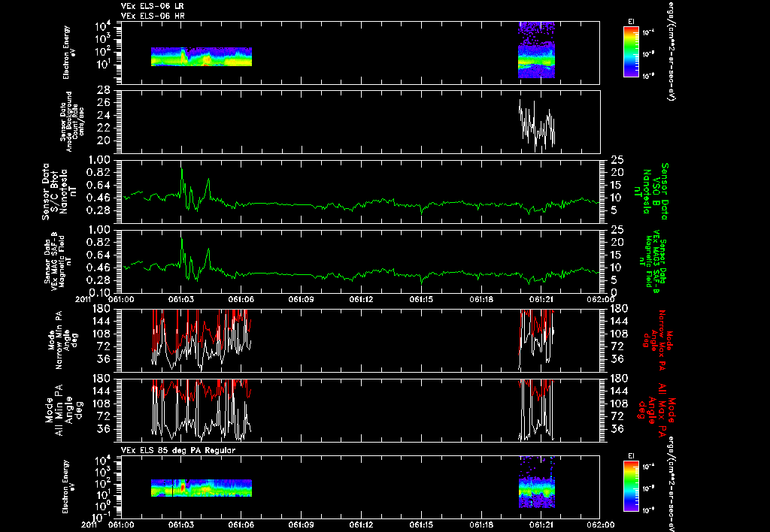This screenshot has width=770, height=532.
Task: Click the 061:21 tick under the bottom spectrogram
Action: pos(541,524)
